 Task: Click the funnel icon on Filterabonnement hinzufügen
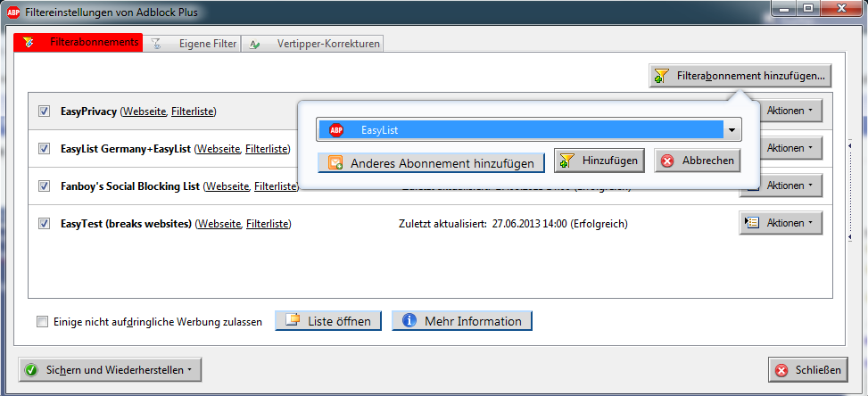661,76
